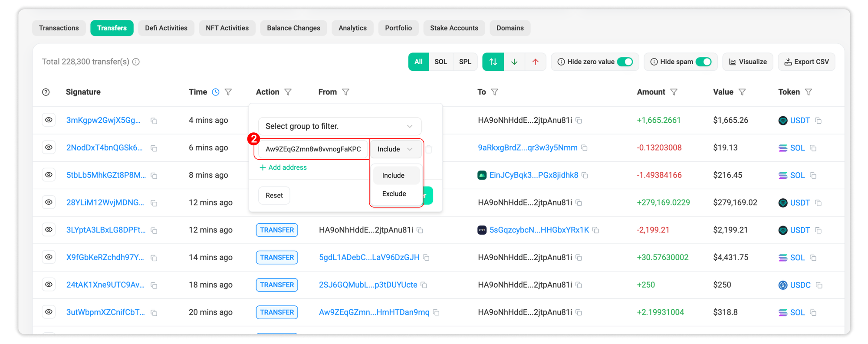The image size is (868, 344).
Task: Open the Analytics tab
Action: (352, 28)
